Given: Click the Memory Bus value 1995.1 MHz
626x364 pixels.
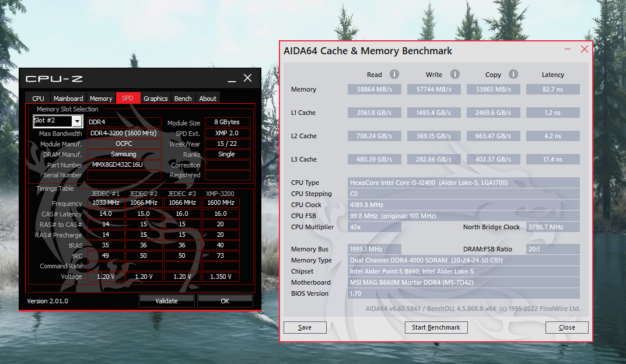Looking at the screenshot, I should point(374,249).
